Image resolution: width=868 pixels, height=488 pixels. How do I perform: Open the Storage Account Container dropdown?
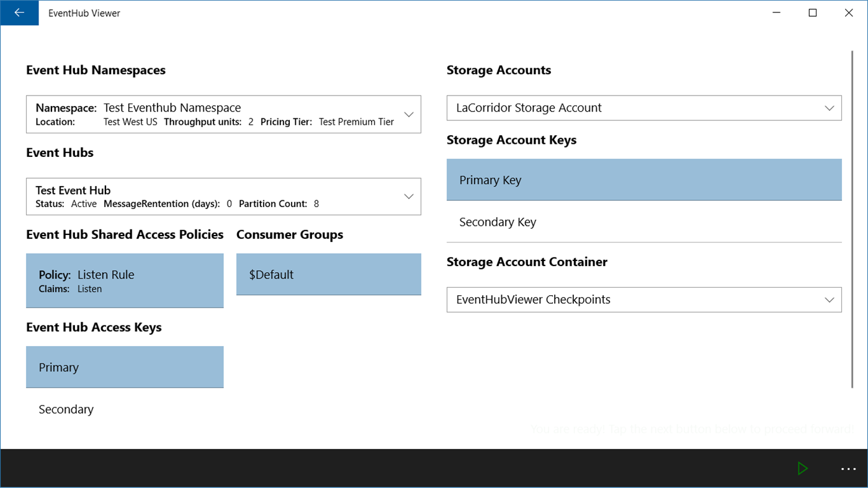point(830,299)
